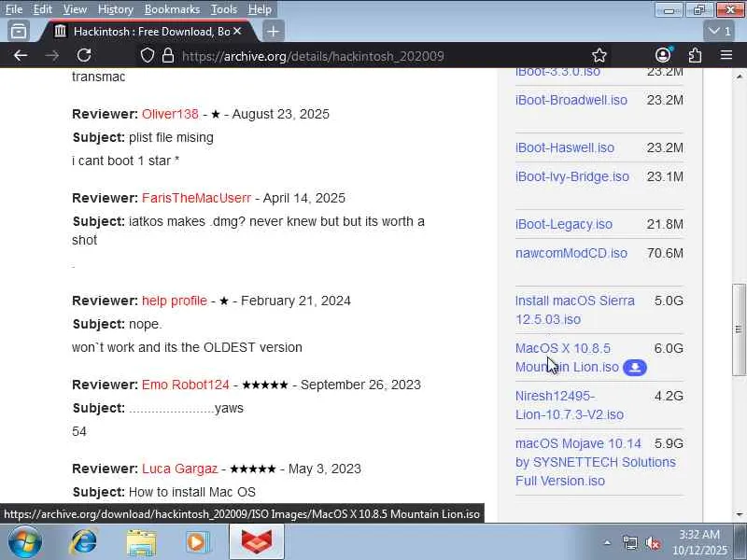747x560 pixels.
Task: Launch Internet Explorer from taskbar
Action: (x=84, y=542)
